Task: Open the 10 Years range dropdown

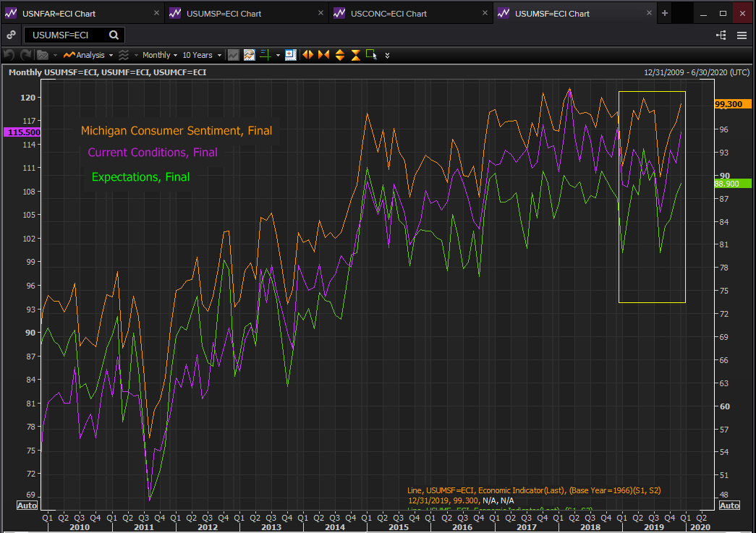Action: pyautogui.click(x=200, y=55)
